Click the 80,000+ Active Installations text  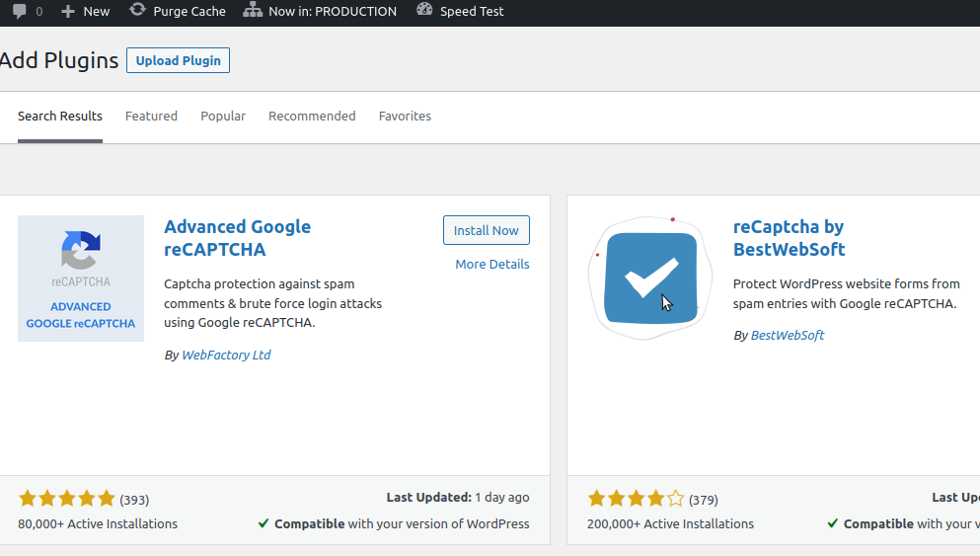click(x=98, y=524)
